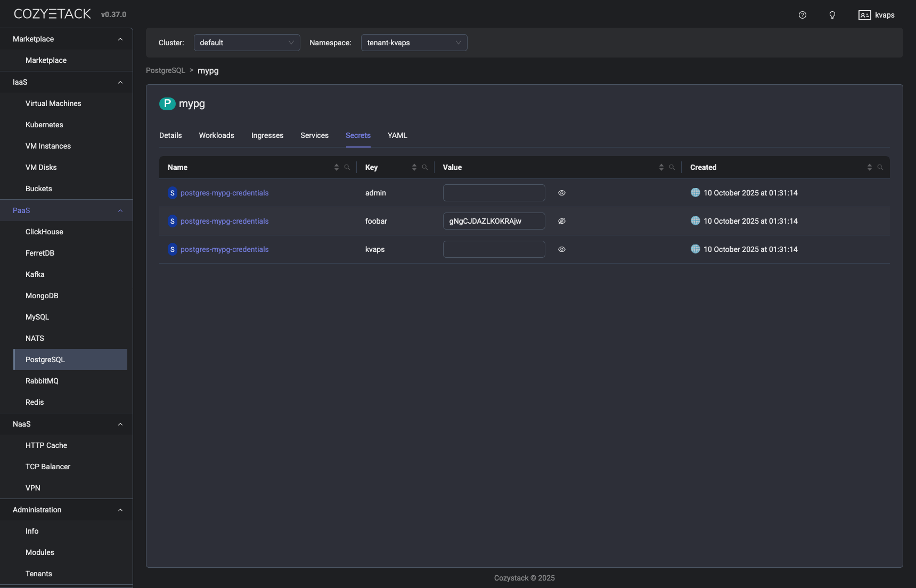Hide the foobar secret value
Viewport: 916px width, 588px height.
coord(562,221)
